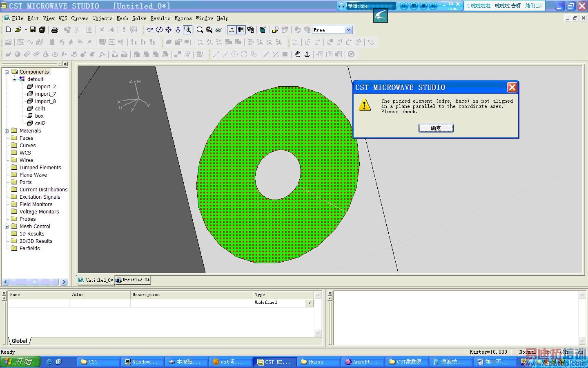Skip to next track in music player
The width and height of the screenshot is (588, 368).
coord(433,6)
